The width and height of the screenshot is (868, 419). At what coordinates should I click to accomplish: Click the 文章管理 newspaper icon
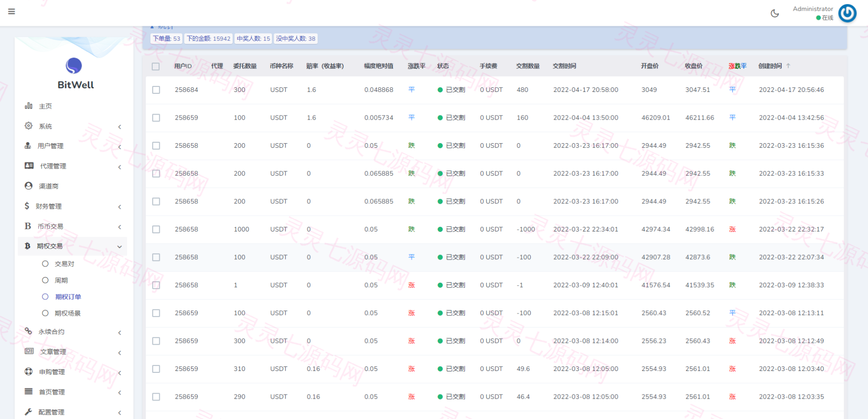tap(29, 351)
